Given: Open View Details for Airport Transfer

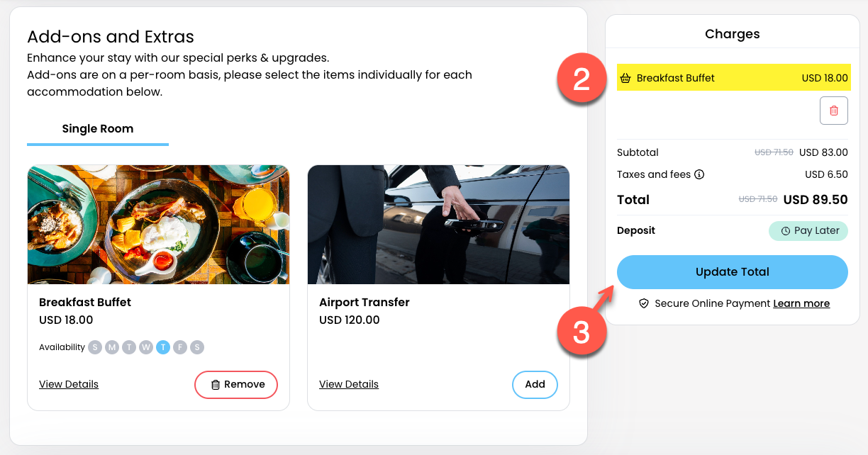Looking at the screenshot, I should [349, 384].
